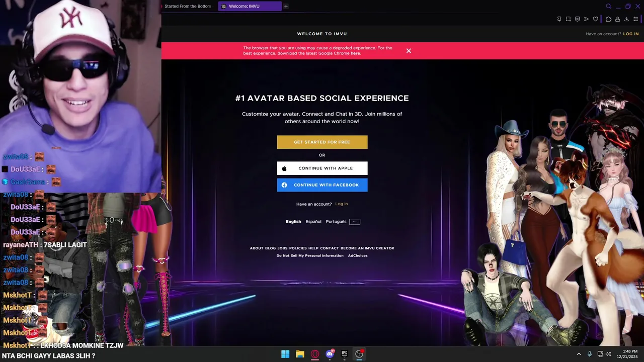Switch language to Español

coord(313,222)
